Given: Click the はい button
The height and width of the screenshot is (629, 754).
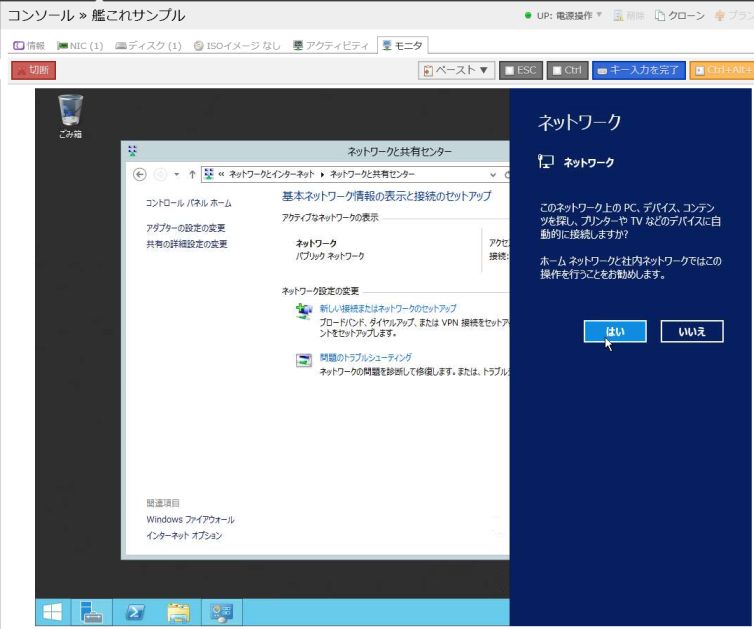Looking at the screenshot, I should (x=615, y=331).
